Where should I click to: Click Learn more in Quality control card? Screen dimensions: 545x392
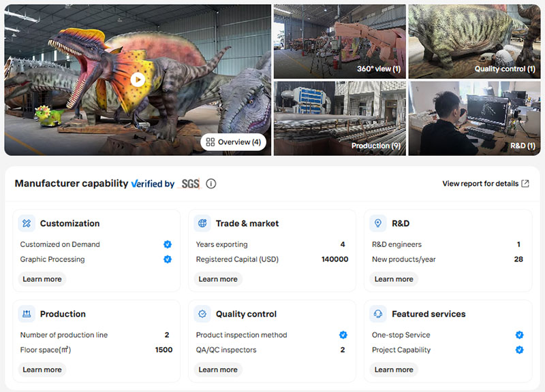tap(218, 370)
